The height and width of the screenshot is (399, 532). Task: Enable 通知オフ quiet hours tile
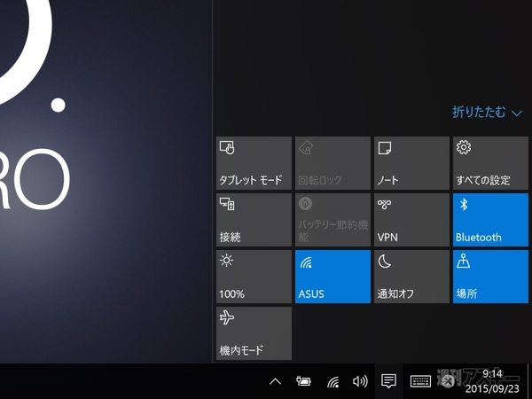point(411,277)
